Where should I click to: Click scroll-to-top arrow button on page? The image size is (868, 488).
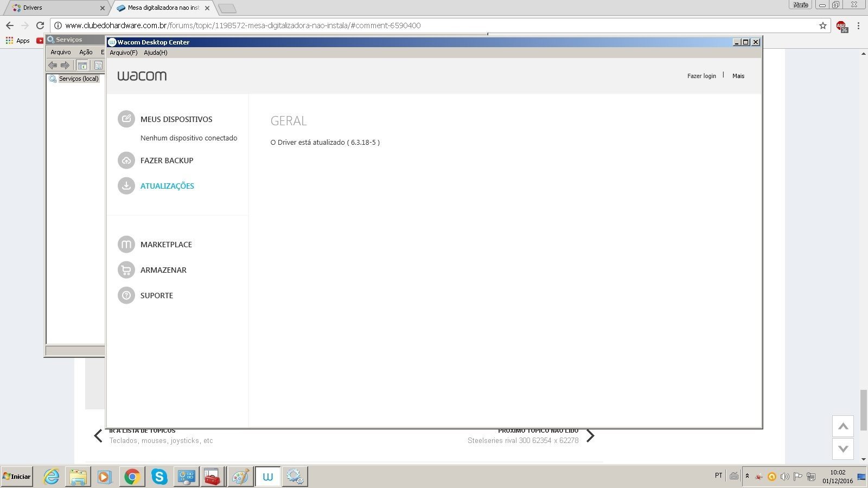pyautogui.click(x=843, y=426)
